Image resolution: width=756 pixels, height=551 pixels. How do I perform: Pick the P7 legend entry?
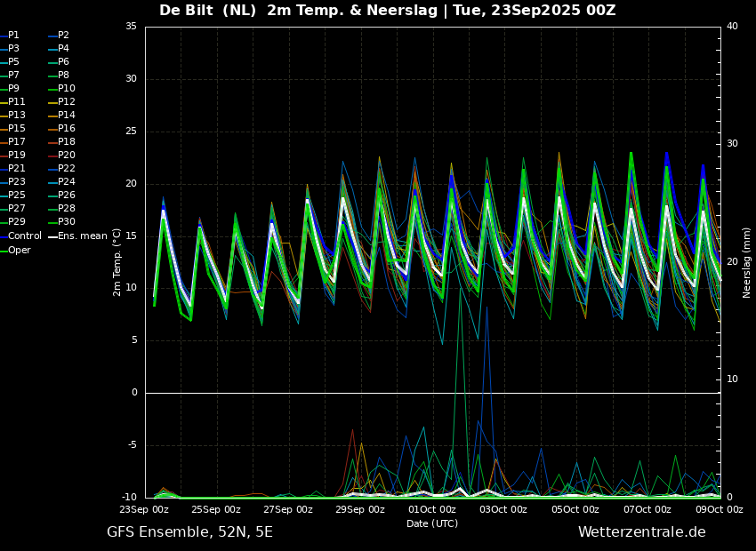[13, 76]
